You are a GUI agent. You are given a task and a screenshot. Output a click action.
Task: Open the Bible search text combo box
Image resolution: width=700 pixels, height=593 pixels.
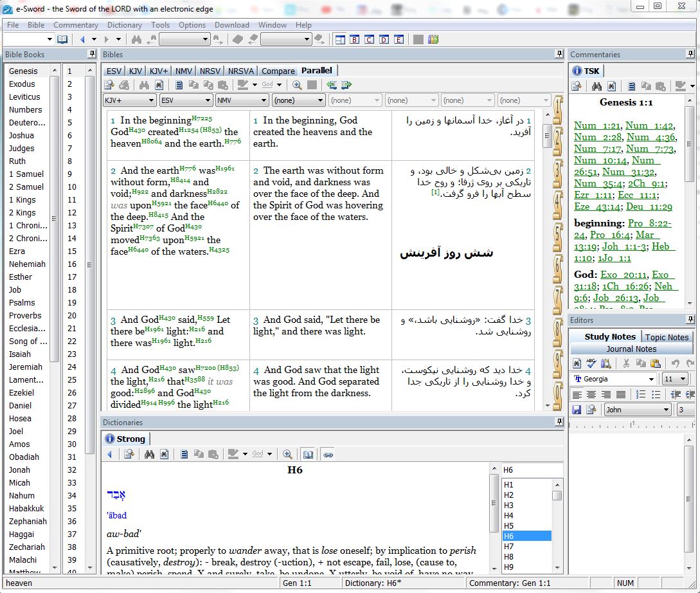pyautogui.click(x=185, y=39)
